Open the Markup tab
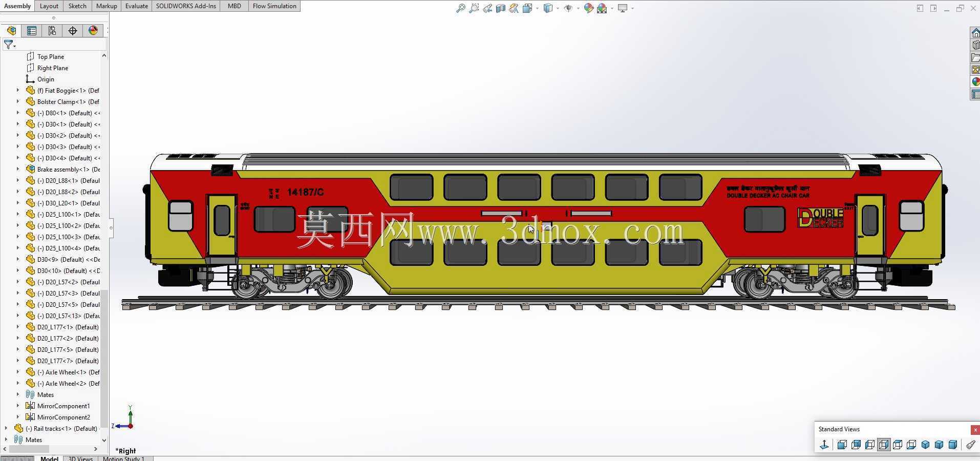Viewport: 980px width, 461px height. point(106,6)
